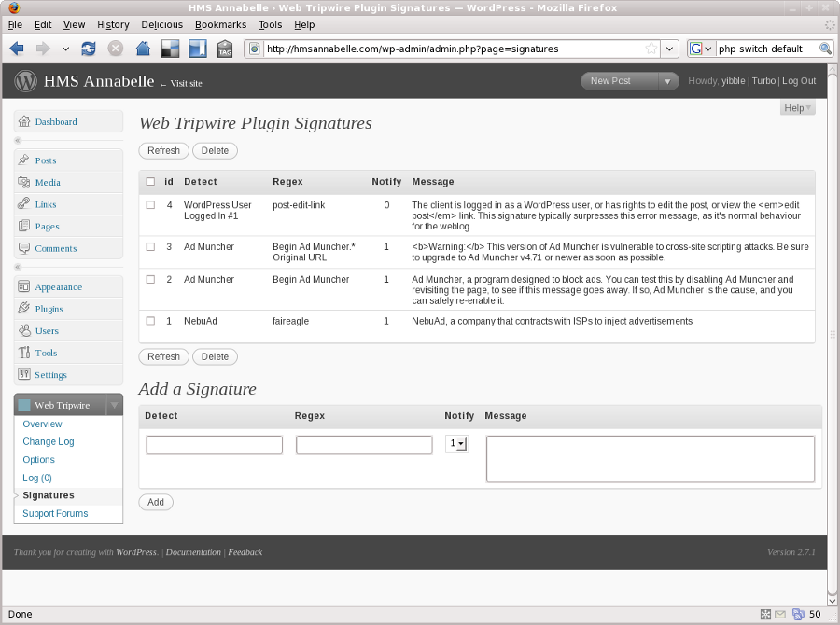The image size is (840, 625).
Task: Open the search engine selector dropdown
Action: (701, 49)
